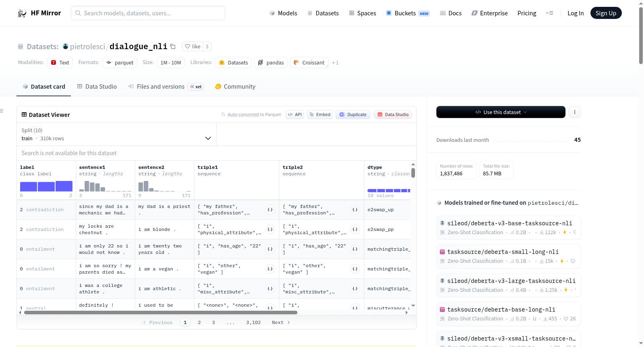Expand triple1 JSON in the "i am a vegan" row

[270, 269]
